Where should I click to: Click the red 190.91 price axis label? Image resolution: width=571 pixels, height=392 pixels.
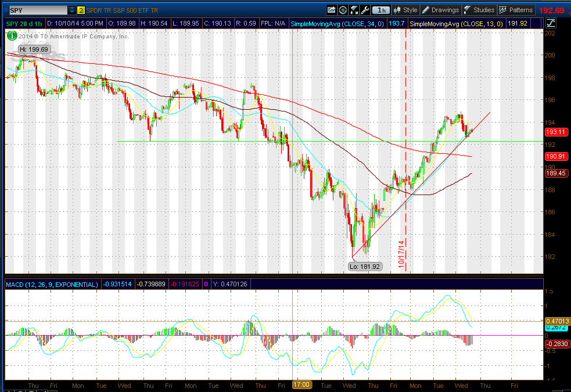pyautogui.click(x=556, y=156)
